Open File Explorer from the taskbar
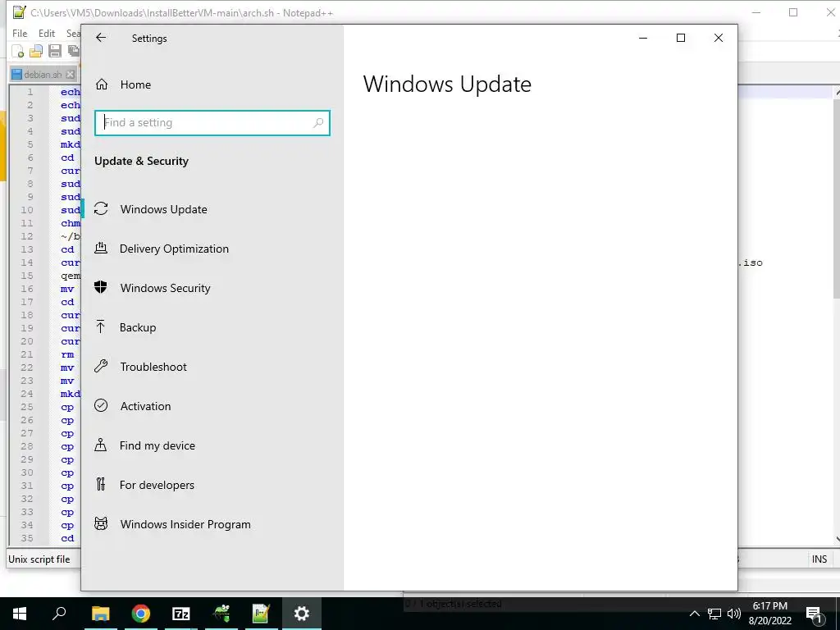 tap(100, 614)
